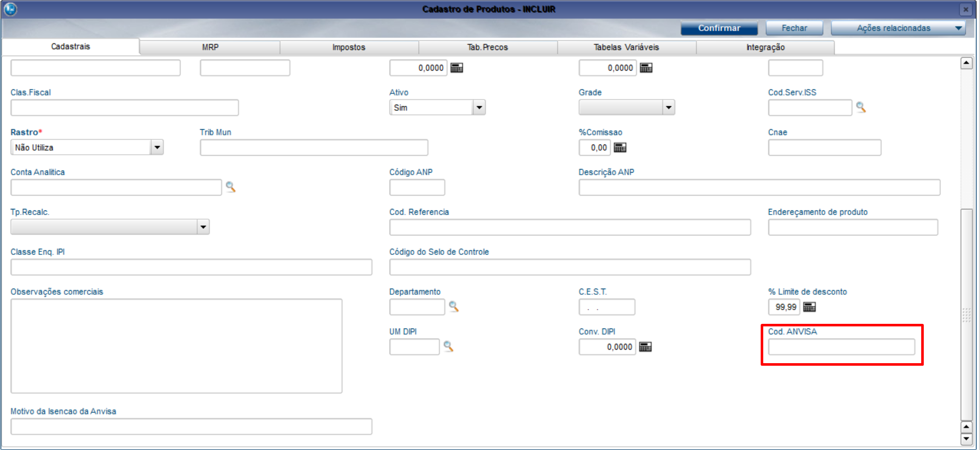Select the Integração tab
The image size is (980, 450).
(765, 47)
